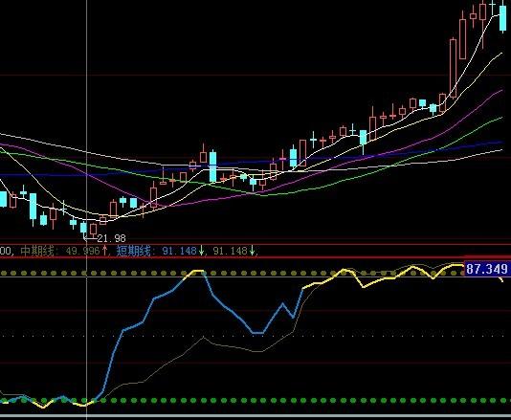The width and height of the screenshot is (511, 420).
Task: Click the red up arrow after 49.996
Action: click(x=104, y=251)
